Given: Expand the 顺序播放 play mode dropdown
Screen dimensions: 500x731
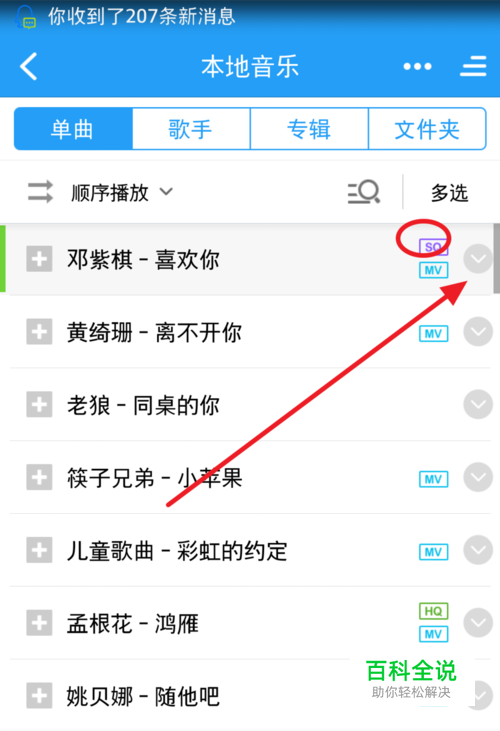Looking at the screenshot, I should coord(122,192).
